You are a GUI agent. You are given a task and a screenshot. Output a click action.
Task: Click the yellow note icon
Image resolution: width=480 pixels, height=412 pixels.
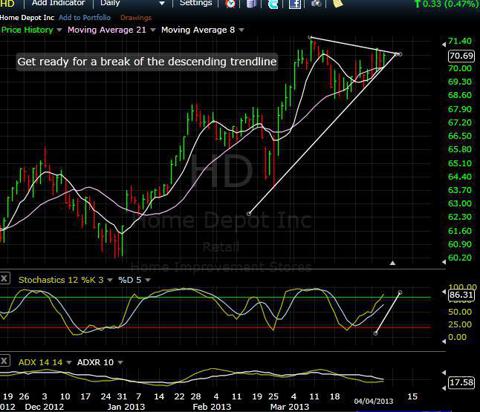[x=338, y=4]
